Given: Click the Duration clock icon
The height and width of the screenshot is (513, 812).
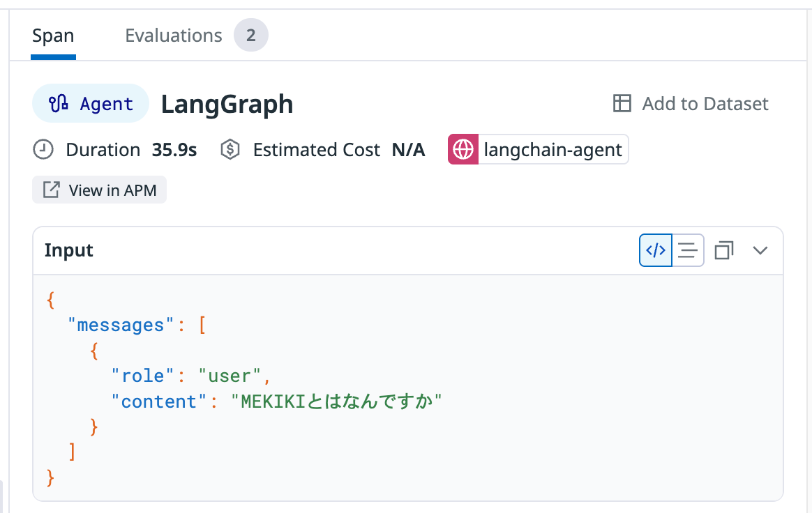Looking at the screenshot, I should coord(43,150).
